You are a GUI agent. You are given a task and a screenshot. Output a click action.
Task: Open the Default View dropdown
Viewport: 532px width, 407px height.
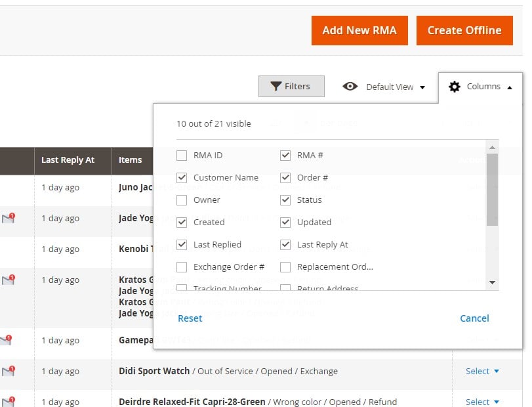tap(384, 87)
